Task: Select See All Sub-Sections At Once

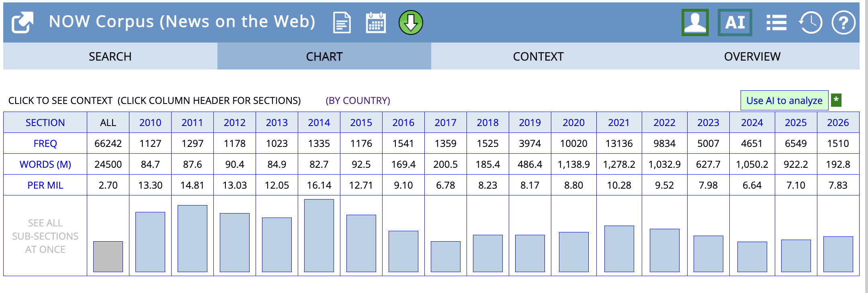Action: pyautogui.click(x=45, y=236)
